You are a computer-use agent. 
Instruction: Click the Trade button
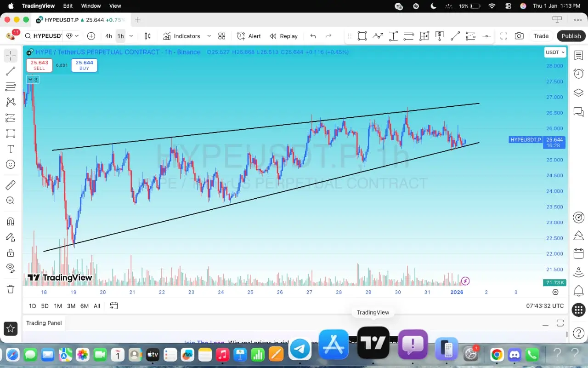pyautogui.click(x=541, y=36)
